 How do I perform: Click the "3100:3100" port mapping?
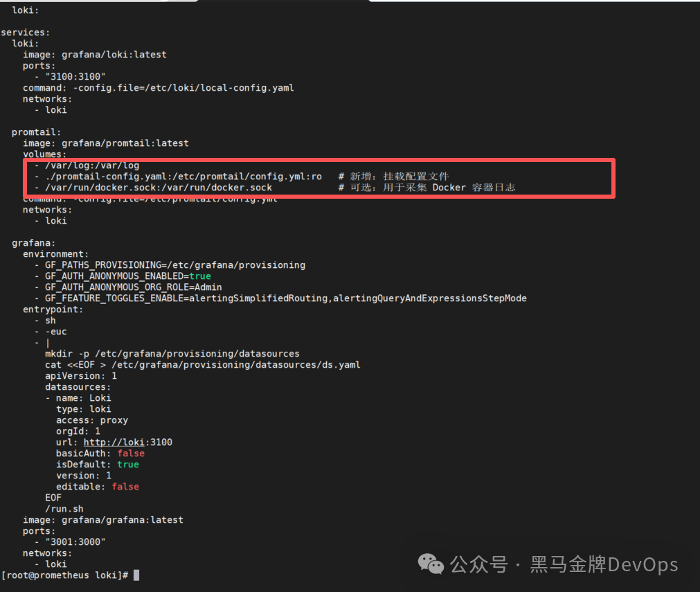[75, 77]
